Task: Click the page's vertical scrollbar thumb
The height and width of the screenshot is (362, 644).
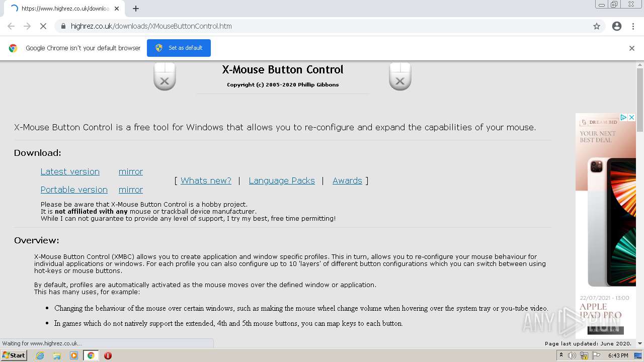Action: (x=640, y=100)
